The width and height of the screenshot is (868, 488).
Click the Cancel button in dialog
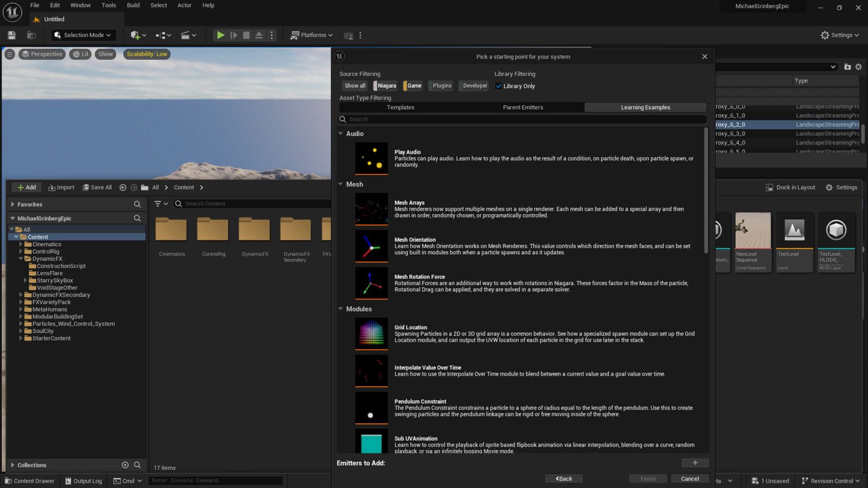[690, 479]
